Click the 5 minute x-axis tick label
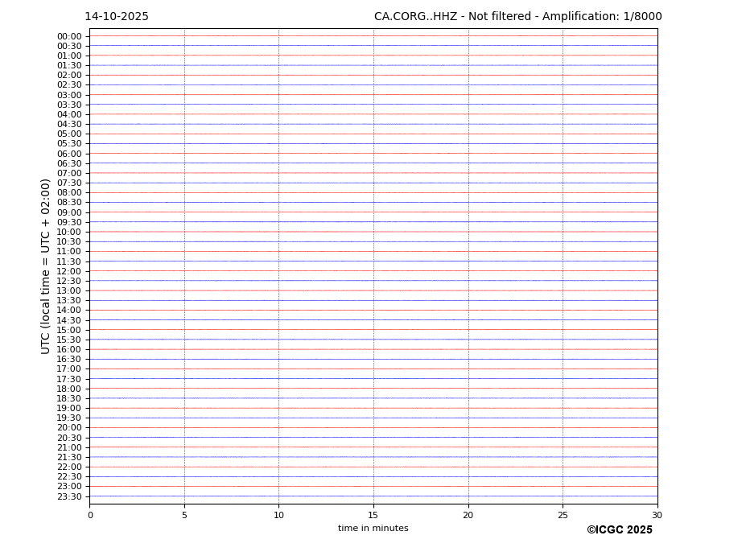 click(x=184, y=515)
